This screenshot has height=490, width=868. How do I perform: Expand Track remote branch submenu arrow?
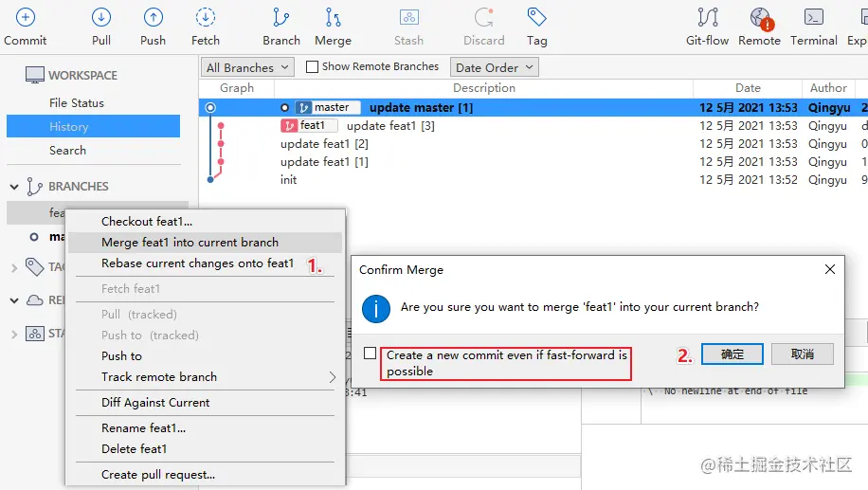[x=333, y=377]
